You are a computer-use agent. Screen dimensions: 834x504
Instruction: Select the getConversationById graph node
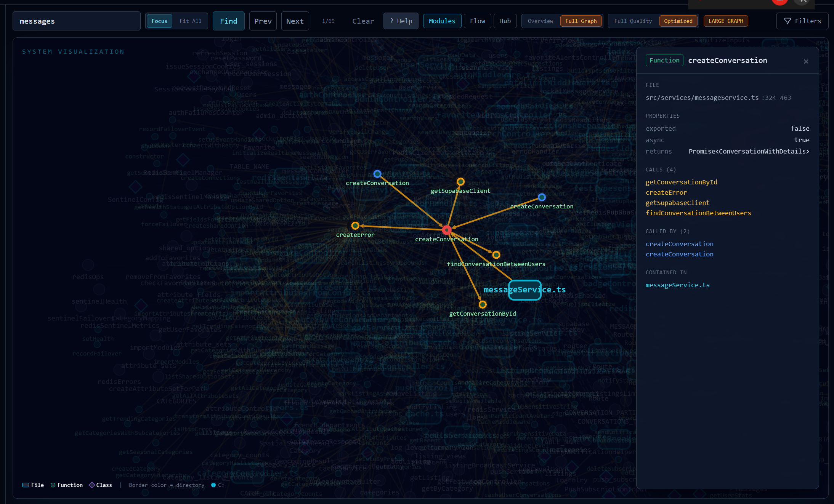tap(482, 304)
